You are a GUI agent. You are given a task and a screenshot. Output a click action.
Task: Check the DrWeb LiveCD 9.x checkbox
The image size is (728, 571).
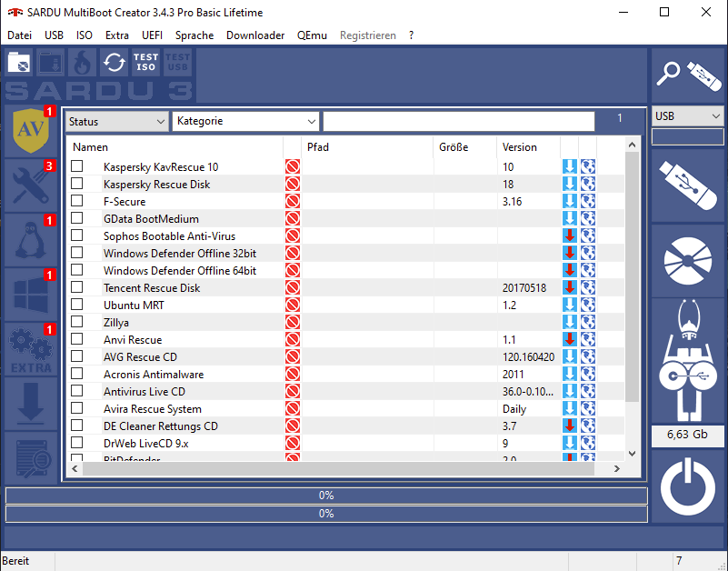coord(77,443)
